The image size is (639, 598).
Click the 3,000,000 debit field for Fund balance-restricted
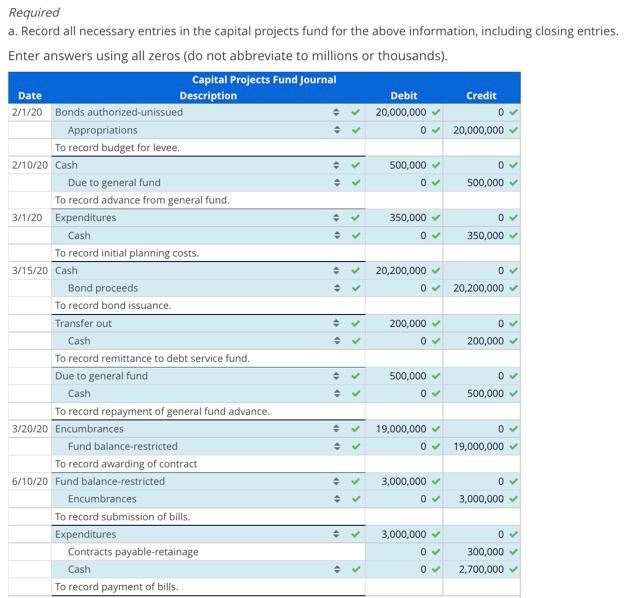pyautogui.click(x=403, y=481)
